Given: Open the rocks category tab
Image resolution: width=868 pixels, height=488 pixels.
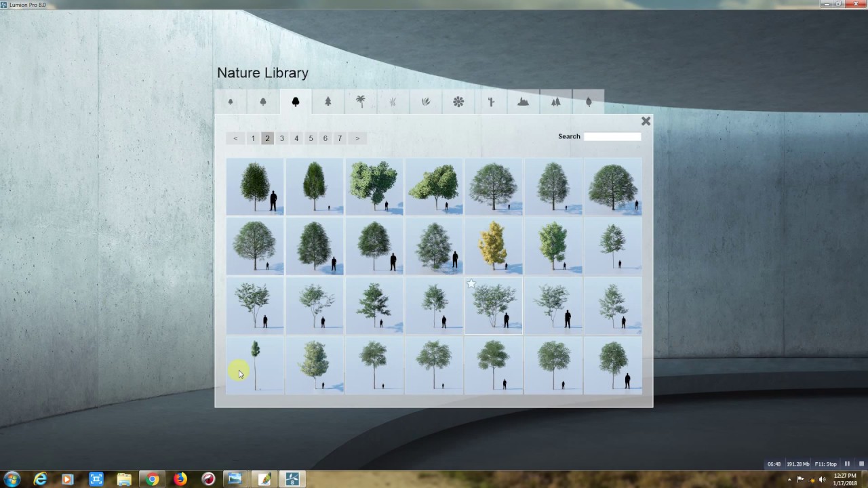Looking at the screenshot, I should tap(524, 102).
